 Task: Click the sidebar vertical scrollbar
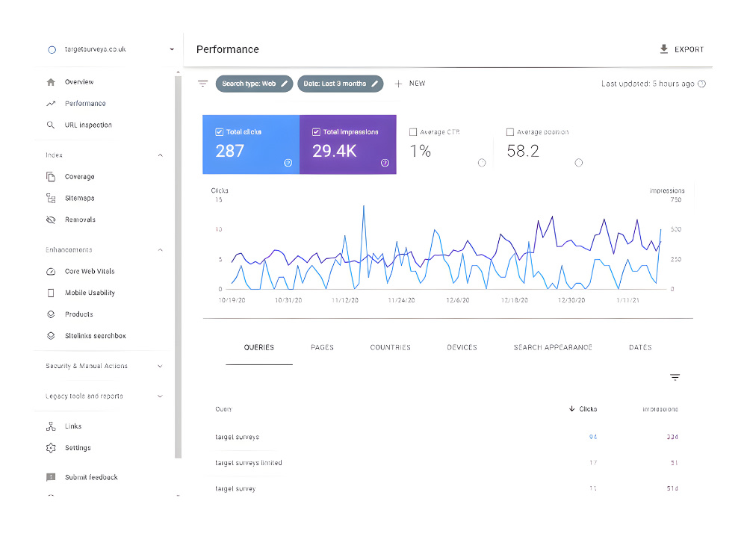179,267
